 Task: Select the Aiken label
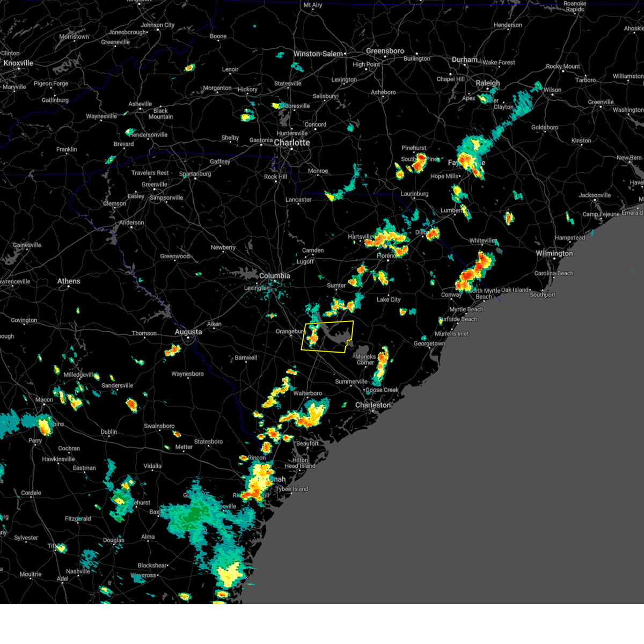(x=214, y=324)
